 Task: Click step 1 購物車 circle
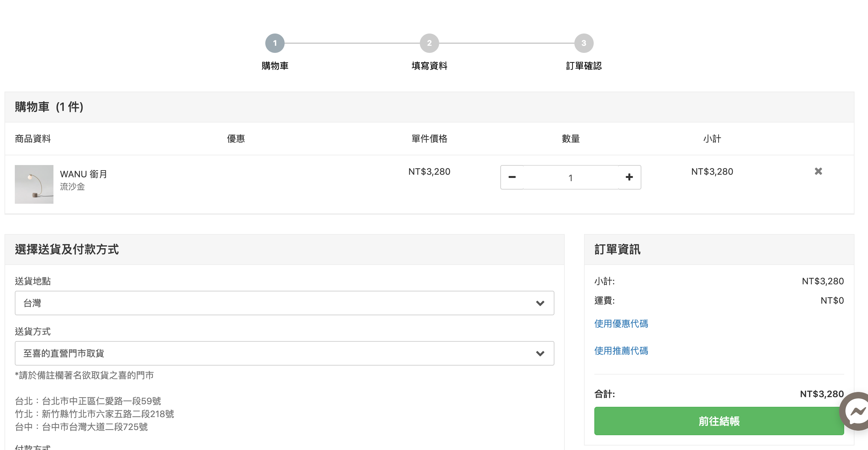275,43
